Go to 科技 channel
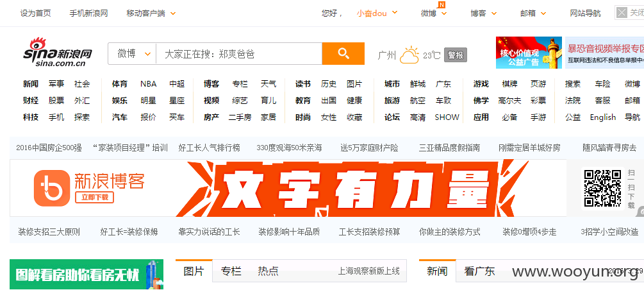 (30, 117)
